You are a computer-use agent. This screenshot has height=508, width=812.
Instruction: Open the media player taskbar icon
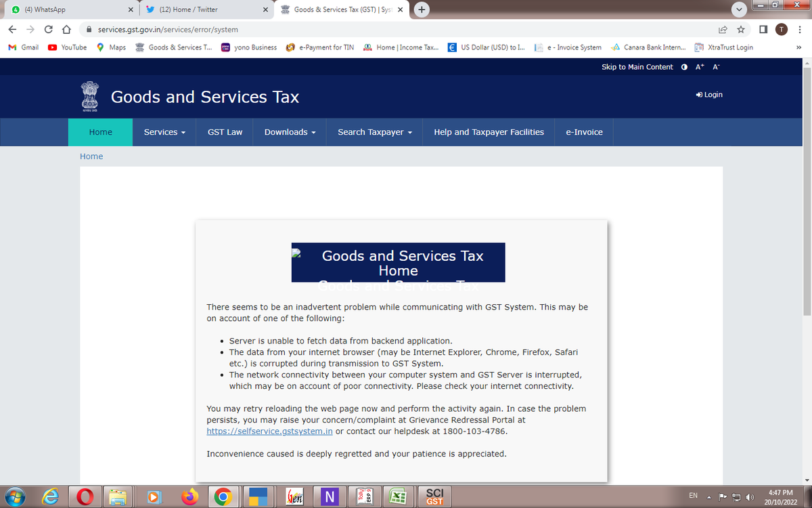coord(154,496)
